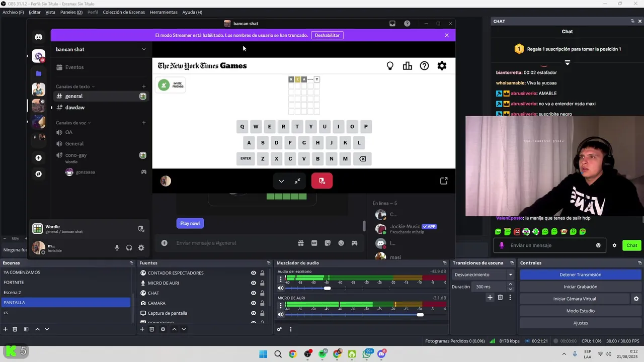Screen dimensions: 644x362
Task: Open Vista menu
Action: [50, 12]
